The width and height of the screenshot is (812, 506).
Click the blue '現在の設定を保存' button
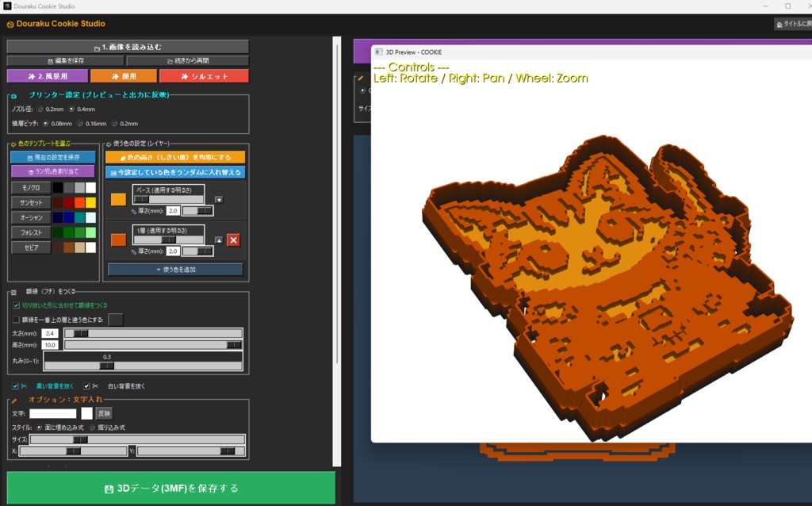[53, 157]
